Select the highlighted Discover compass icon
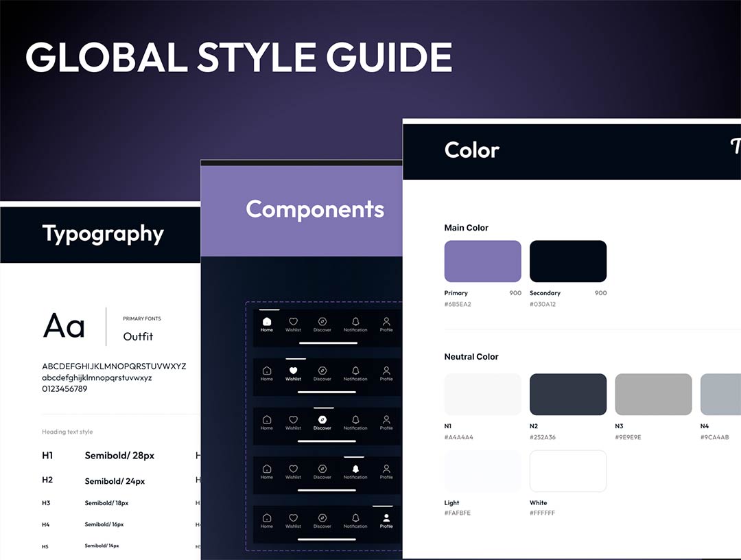 point(322,419)
